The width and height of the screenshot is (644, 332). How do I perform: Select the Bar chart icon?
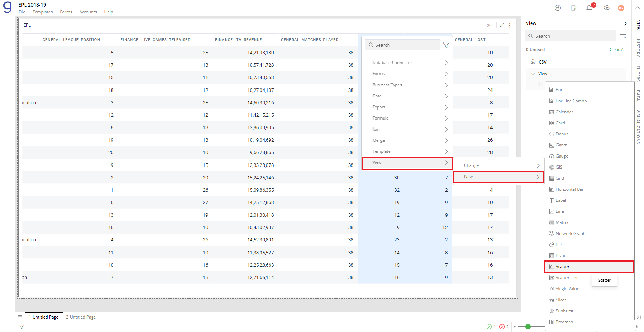point(551,90)
